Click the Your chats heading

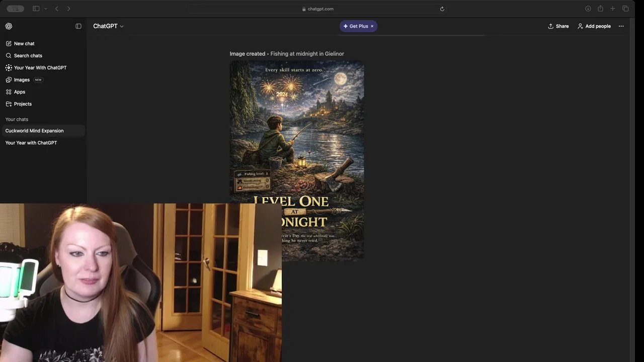pyautogui.click(x=17, y=119)
